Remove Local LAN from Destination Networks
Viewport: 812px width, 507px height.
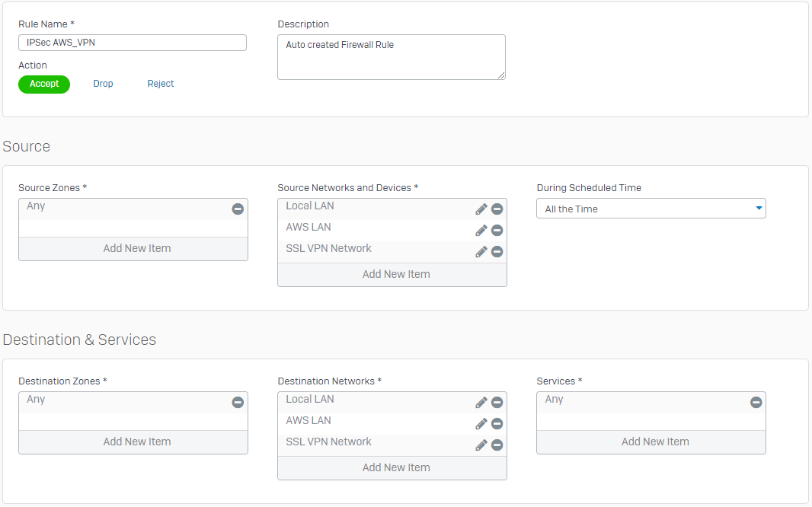497,403
